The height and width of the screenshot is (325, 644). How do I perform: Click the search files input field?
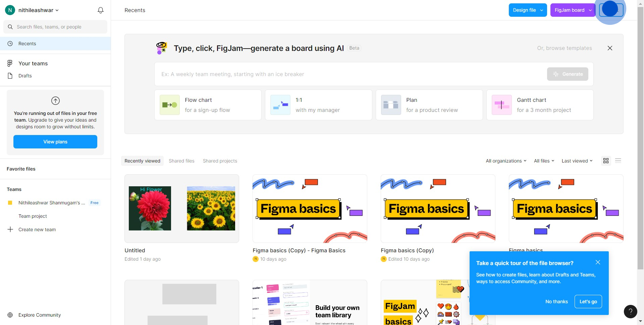(55, 27)
